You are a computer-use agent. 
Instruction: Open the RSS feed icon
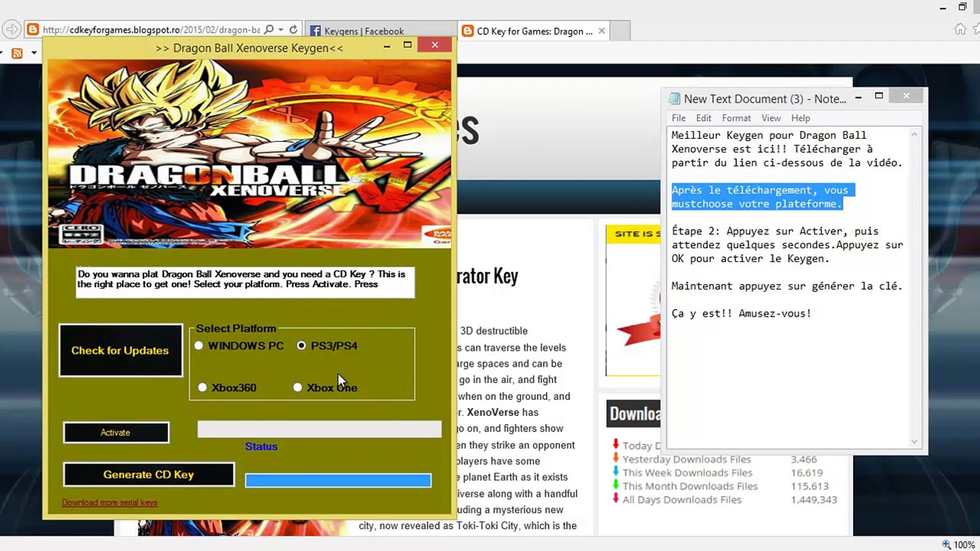pos(17,53)
